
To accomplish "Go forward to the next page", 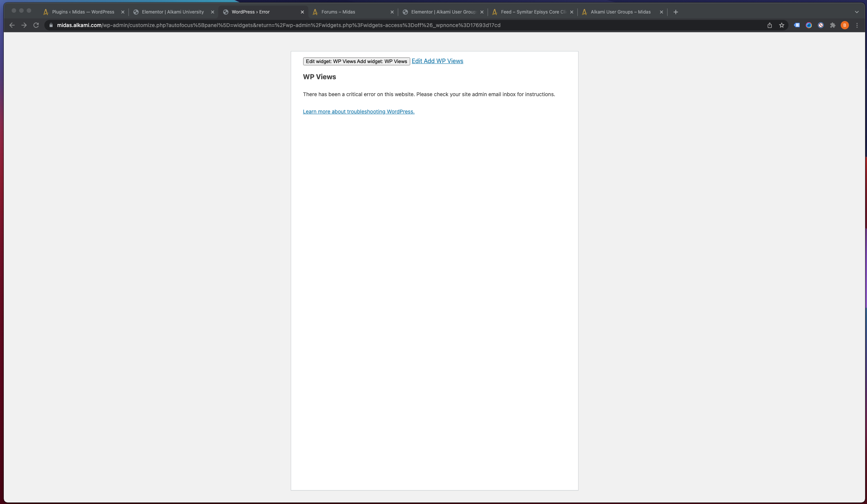I will click(24, 25).
